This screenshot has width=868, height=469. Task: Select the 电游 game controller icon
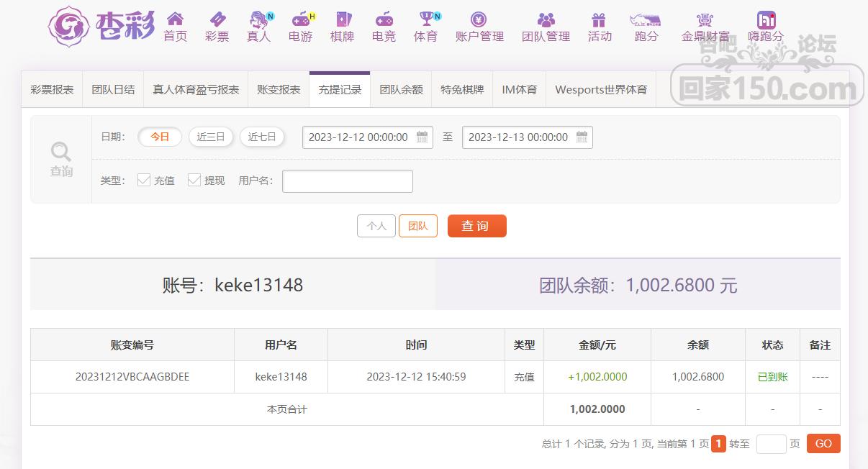click(x=300, y=19)
